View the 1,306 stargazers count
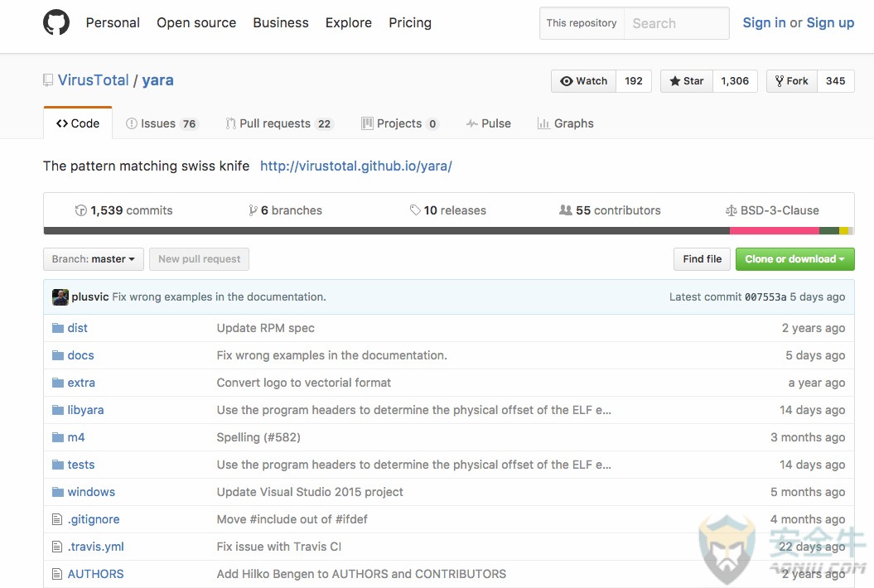874x588 pixels. 735,81
